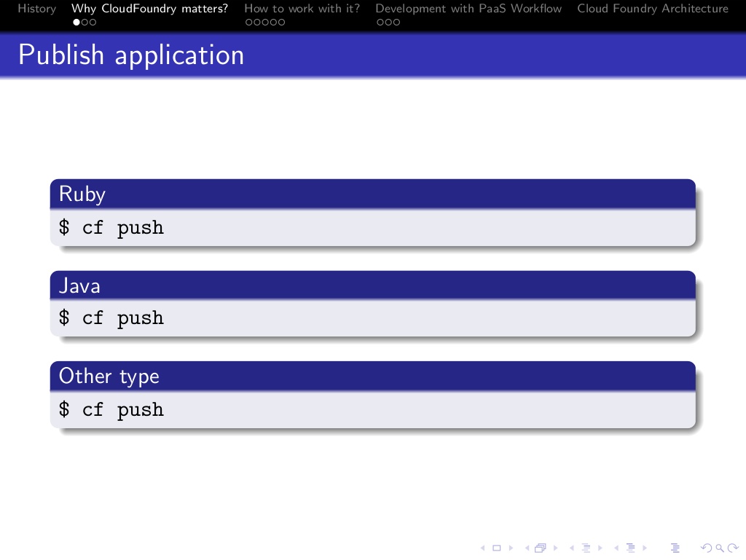
Task: Select second dot under Why CloudFoundry matters
Action: pyautogui.click(x=85, y=22)
